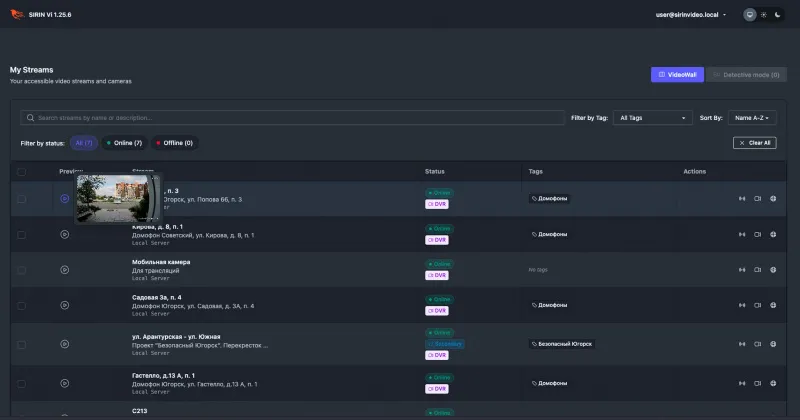800x420 pixels.
Task: Click archive timeline icon for ул. Арантурская
Action: pos(742,344)
